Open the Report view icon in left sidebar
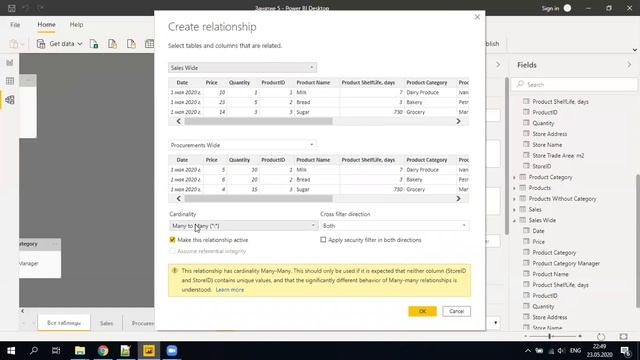 (10, 62)
